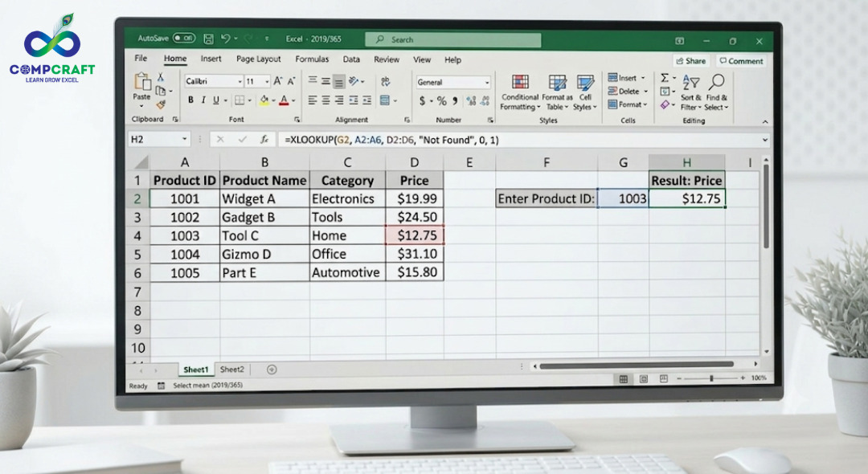Viewport: 868px width, 474px height.
Task: Adjust the zoom slider in status bar
Action: 711,378
